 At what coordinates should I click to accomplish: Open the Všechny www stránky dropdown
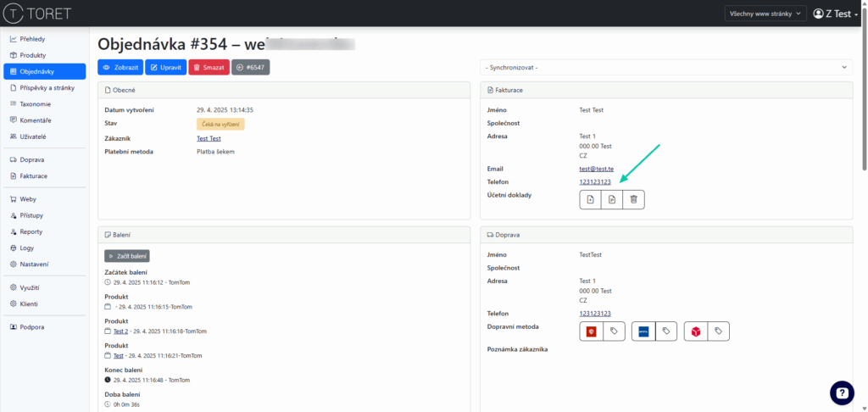[765, 14]
